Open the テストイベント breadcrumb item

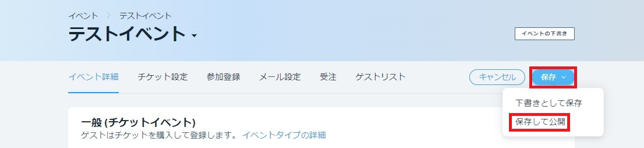(145, 16)
